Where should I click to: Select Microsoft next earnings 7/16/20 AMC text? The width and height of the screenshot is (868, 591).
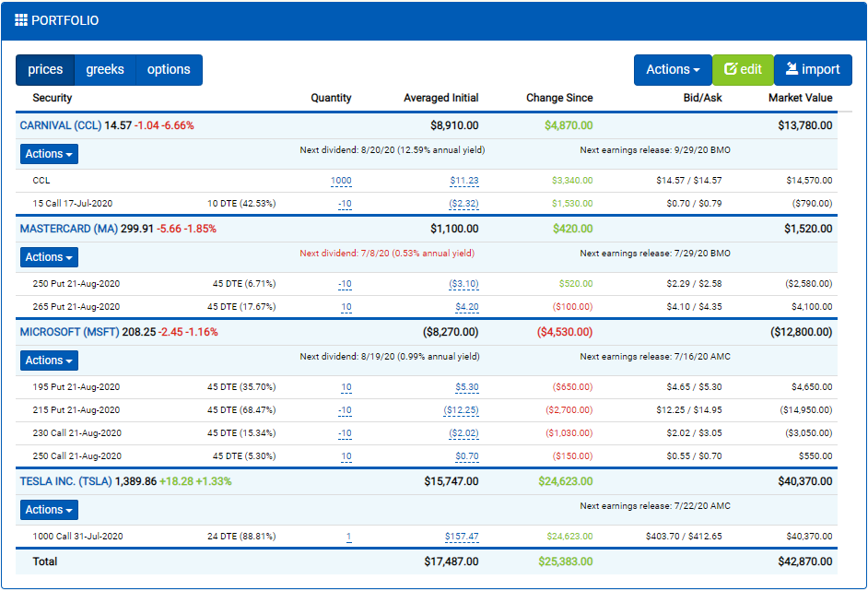coord(655,357)
